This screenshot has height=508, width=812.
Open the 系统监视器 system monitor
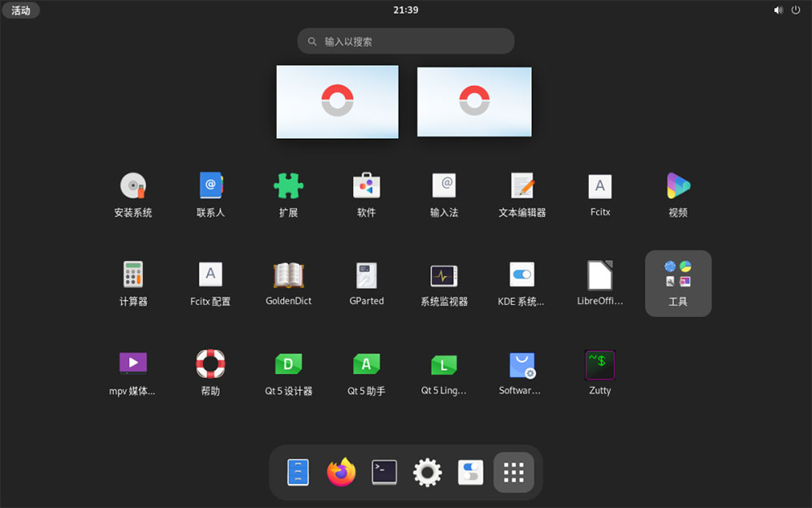[444, 283]
